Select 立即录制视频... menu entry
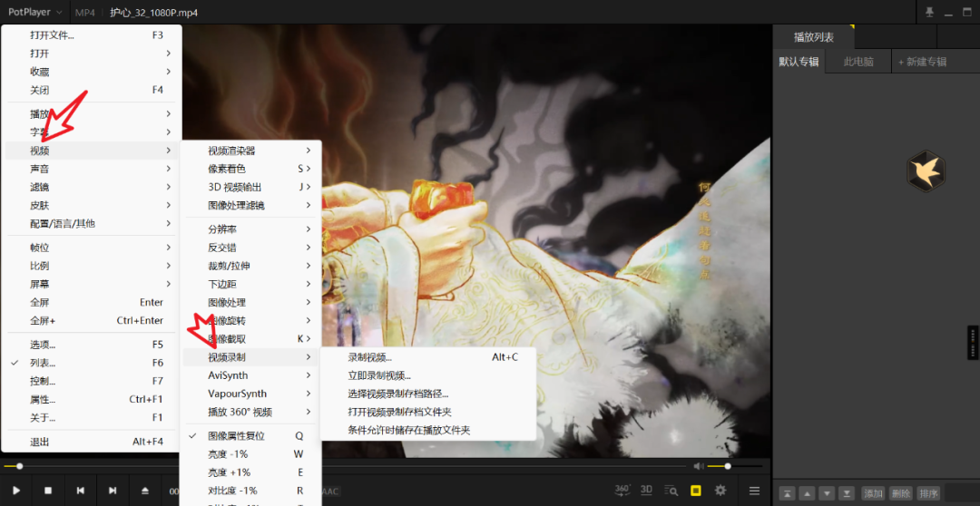 [x=428, y=375]
